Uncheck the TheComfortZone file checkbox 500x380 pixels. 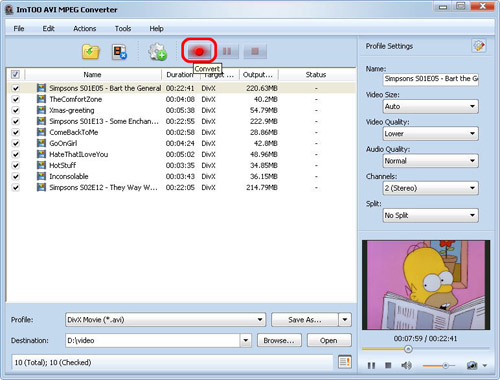pos(16,99)
